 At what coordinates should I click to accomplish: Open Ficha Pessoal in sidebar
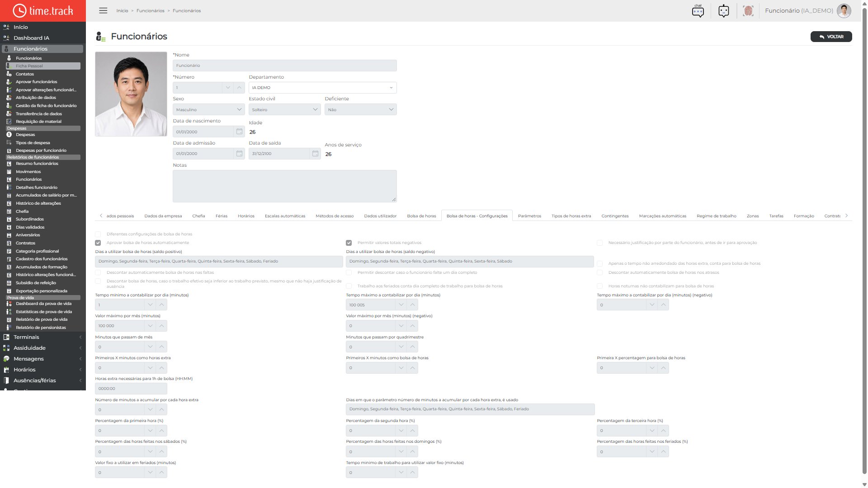pyautogui.click(x=43, y=66)
